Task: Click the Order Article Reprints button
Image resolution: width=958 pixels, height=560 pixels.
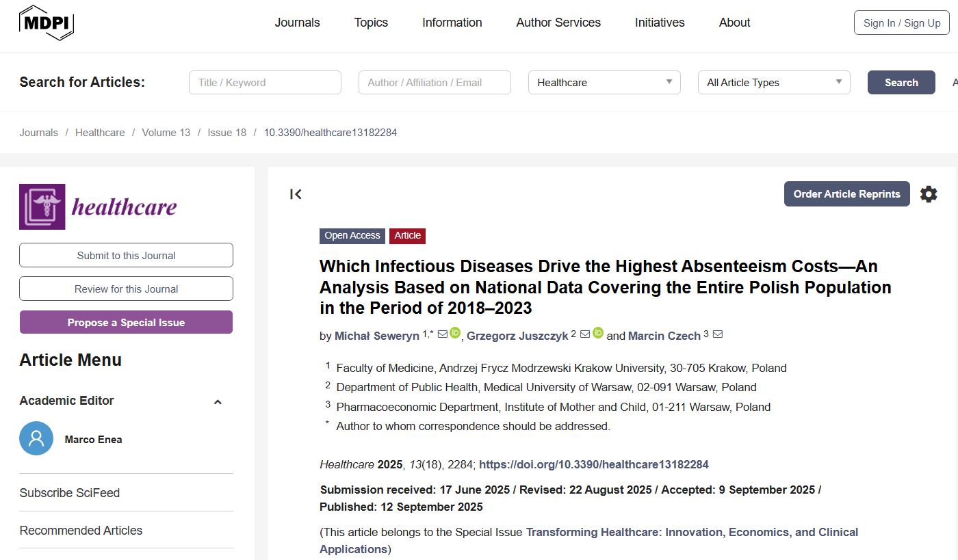Action: tap(846, 194)
